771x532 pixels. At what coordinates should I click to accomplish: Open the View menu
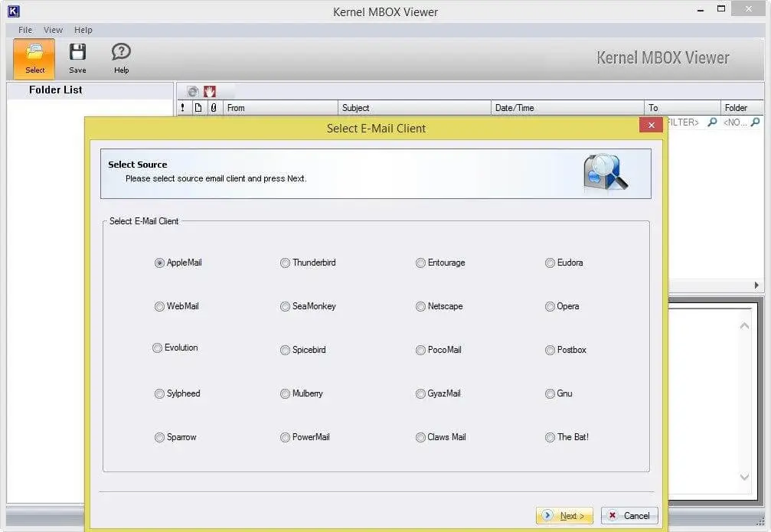(53, 30)
